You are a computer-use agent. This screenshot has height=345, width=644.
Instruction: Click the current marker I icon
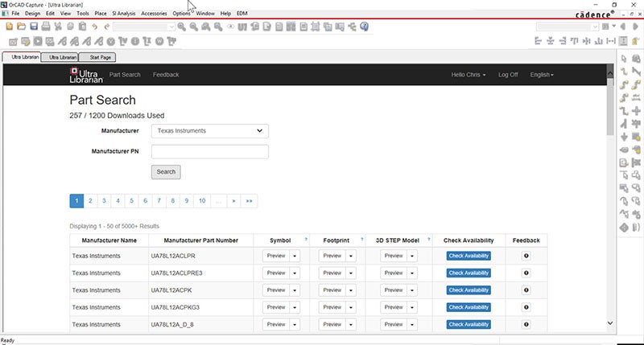coord(135,42)
